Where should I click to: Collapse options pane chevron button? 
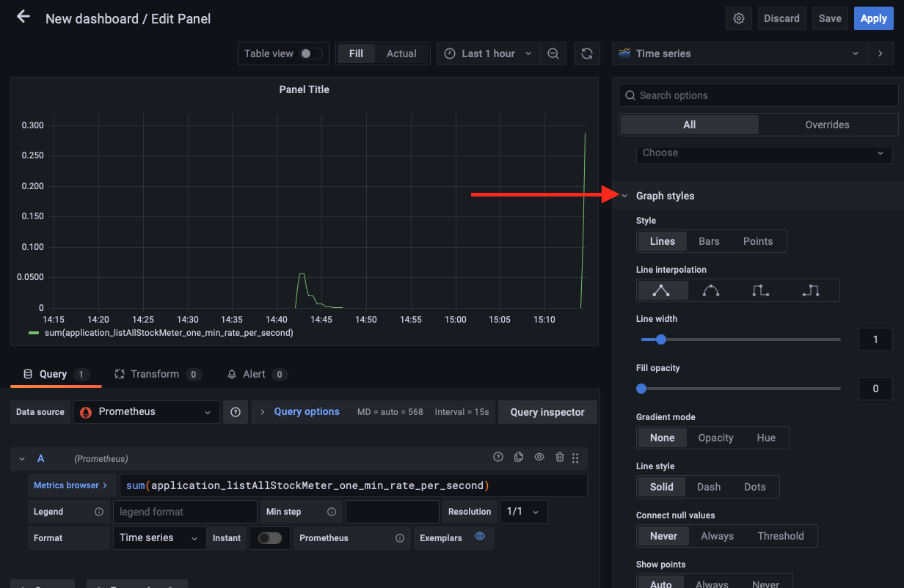coord(880,54)
